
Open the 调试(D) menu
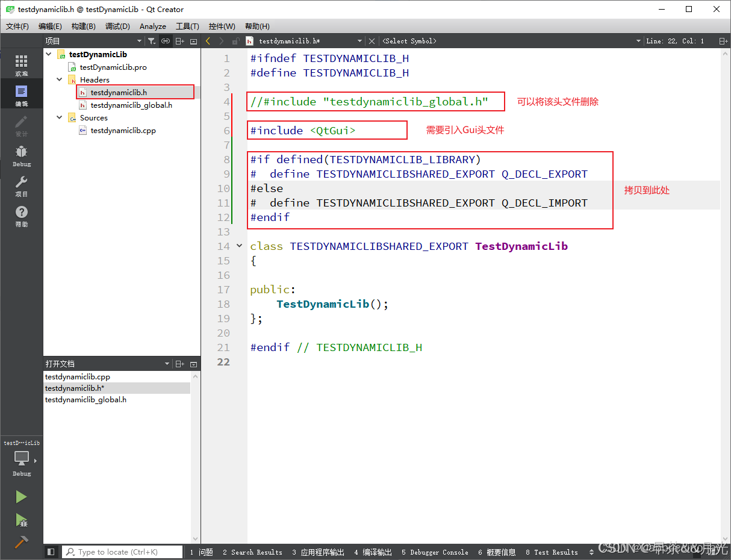(117, 26)
